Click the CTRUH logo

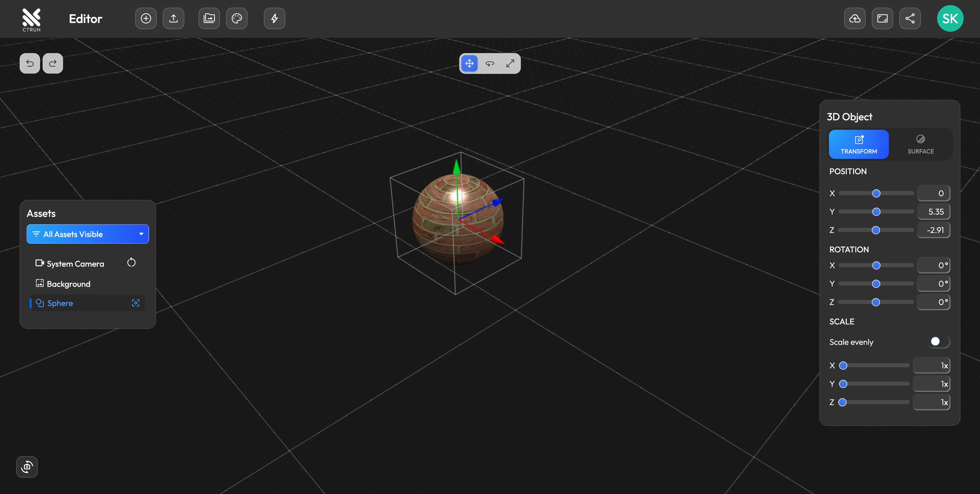click(x=31, y=19)
